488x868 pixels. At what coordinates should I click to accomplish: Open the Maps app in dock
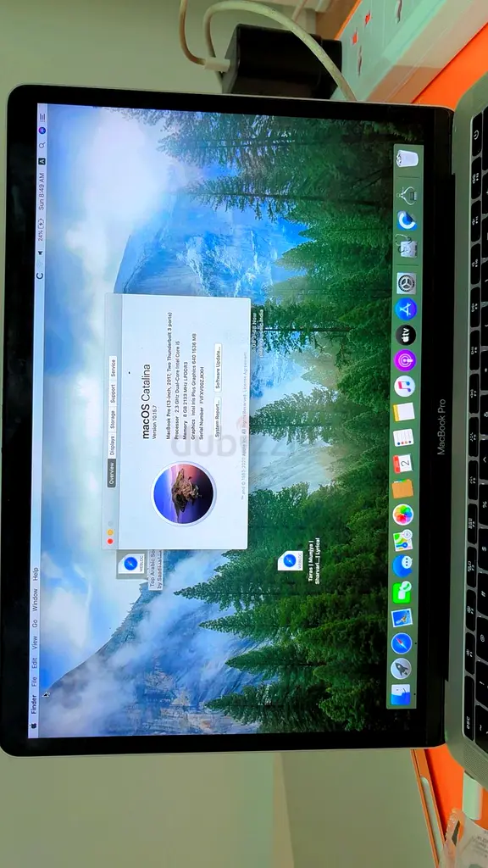pyautogui.click(x=402, y=540)
